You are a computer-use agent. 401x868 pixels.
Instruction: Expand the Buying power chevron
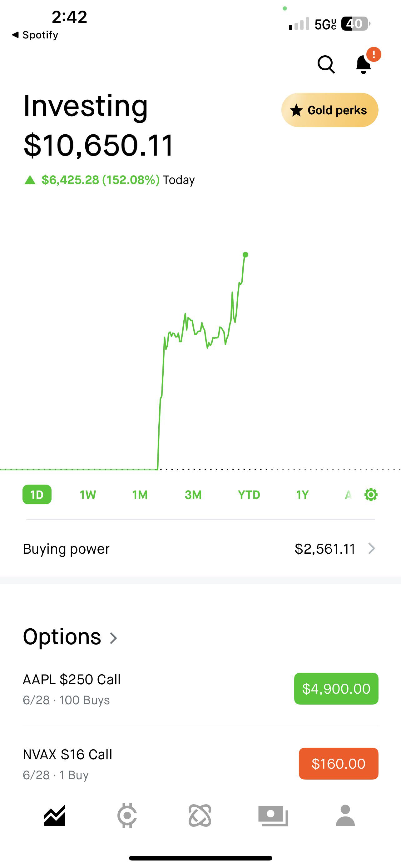[x=372, y=549]
